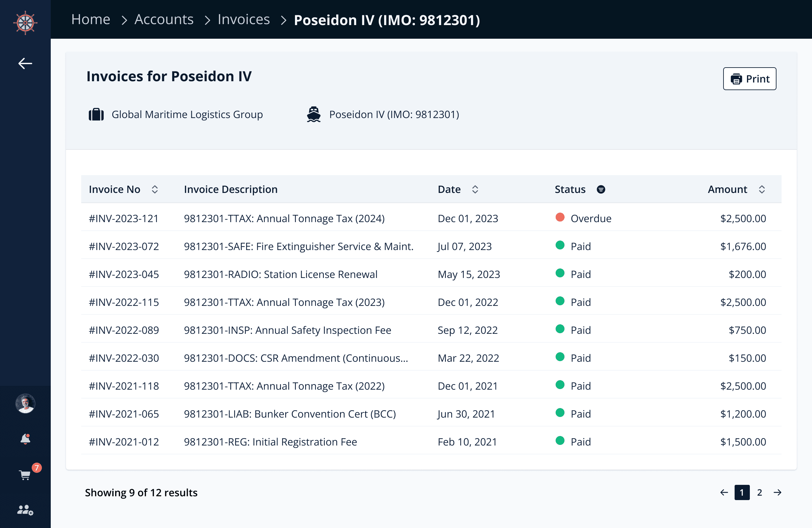Go to Home in breadcrumb
Viewport: 812px width, 528px height.
91,19
